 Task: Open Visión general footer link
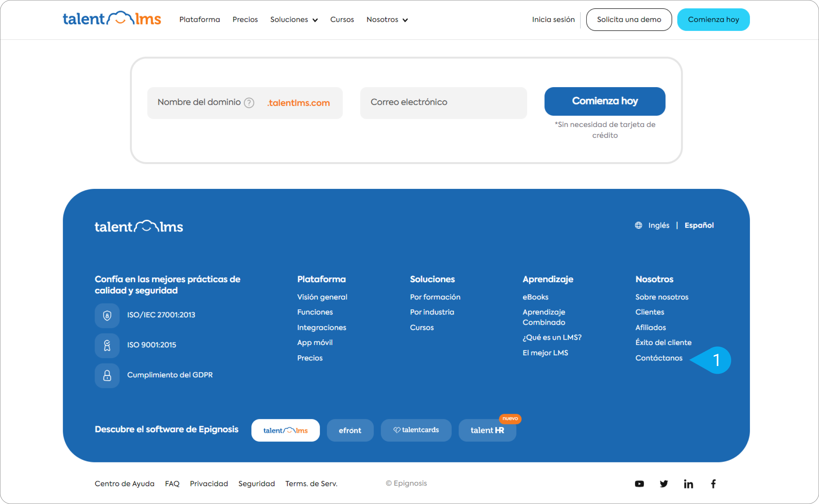click(322, 297)
